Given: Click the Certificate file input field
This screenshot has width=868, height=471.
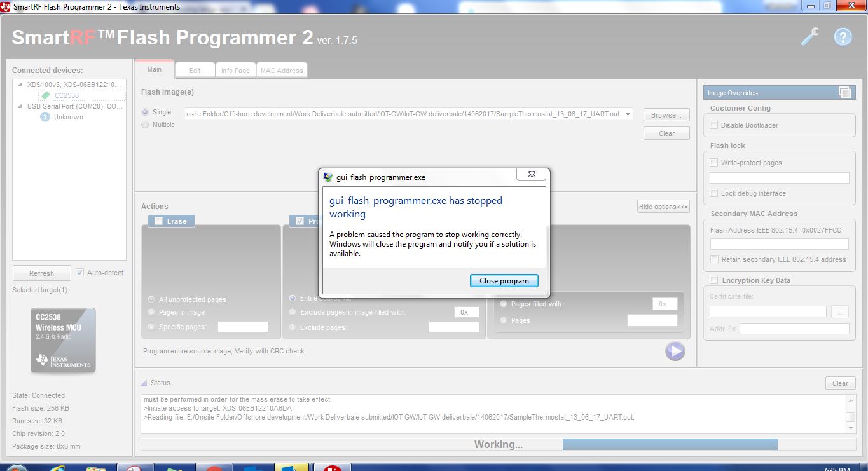Looking at the screenshot, I should pyautogui.click(x=768, y=312).
